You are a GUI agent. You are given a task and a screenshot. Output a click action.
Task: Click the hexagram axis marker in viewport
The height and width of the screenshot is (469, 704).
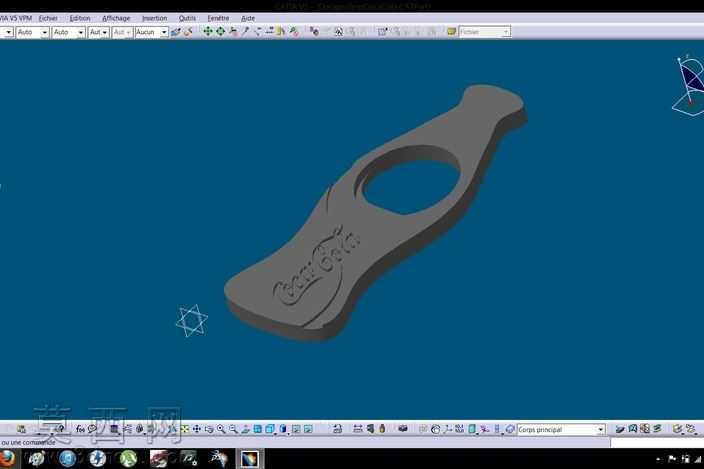tap(192, 320)
